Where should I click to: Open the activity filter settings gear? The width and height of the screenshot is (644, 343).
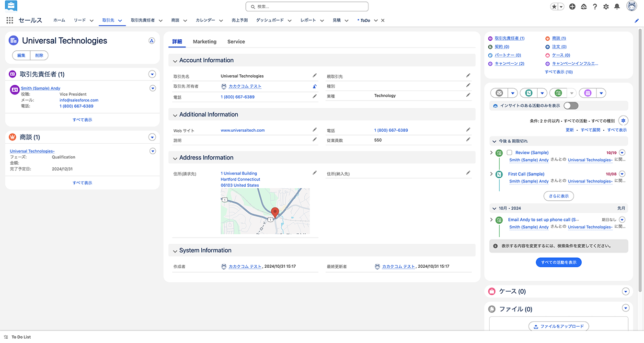623,121
